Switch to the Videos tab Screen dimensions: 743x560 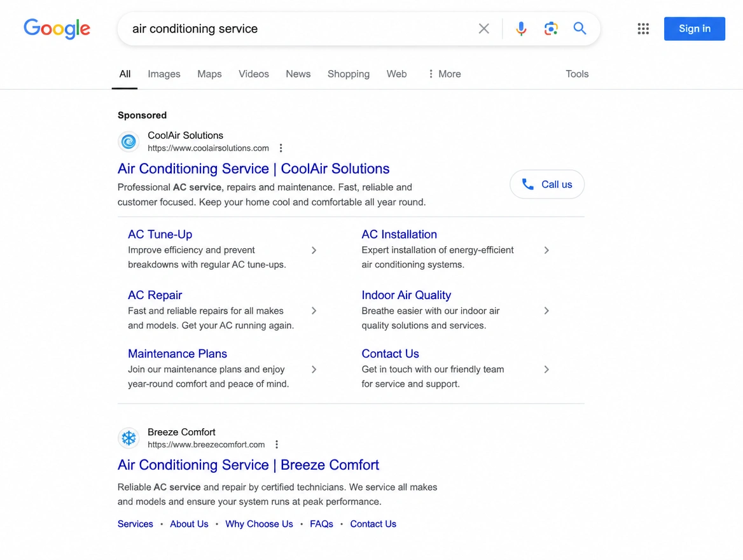[x=254, y=74]
